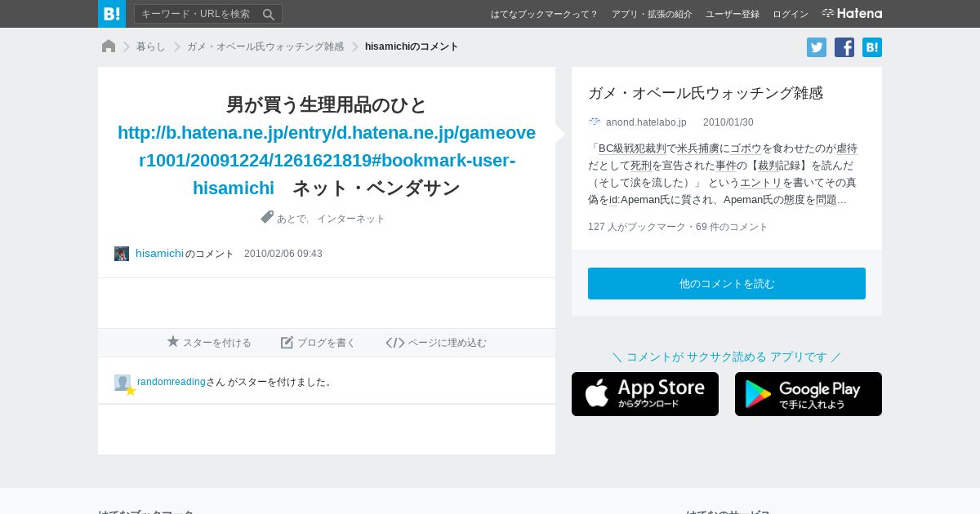
Task: Open ユーザー登録 menu item
Action: [x=733, y=14]
